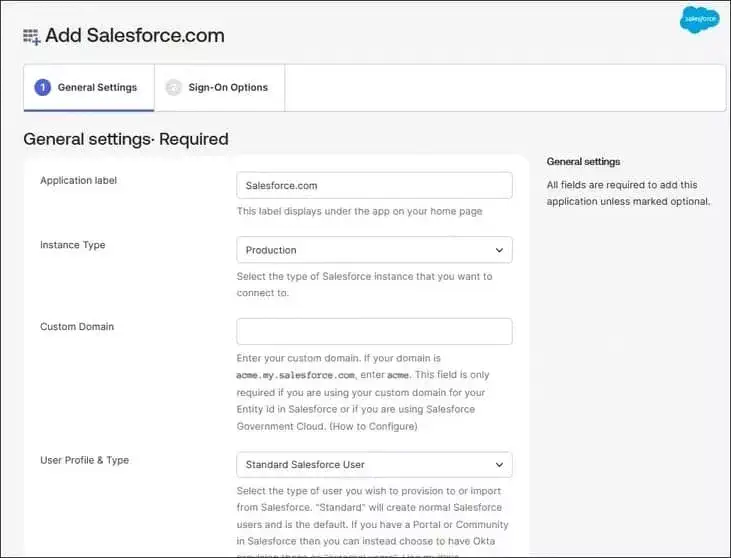The image size is (731, 558).
Task: Click the Add Salesforce.com page title
Action: [135, 36]
